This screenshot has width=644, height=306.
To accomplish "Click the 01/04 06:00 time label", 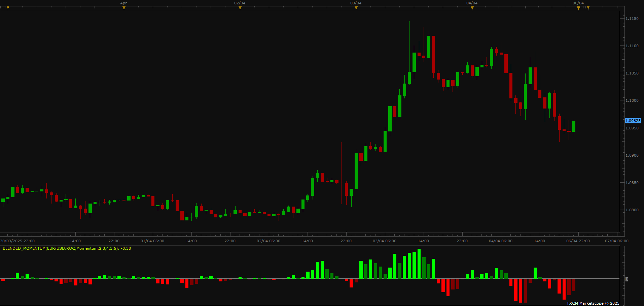I will click(x=152, y=241).
